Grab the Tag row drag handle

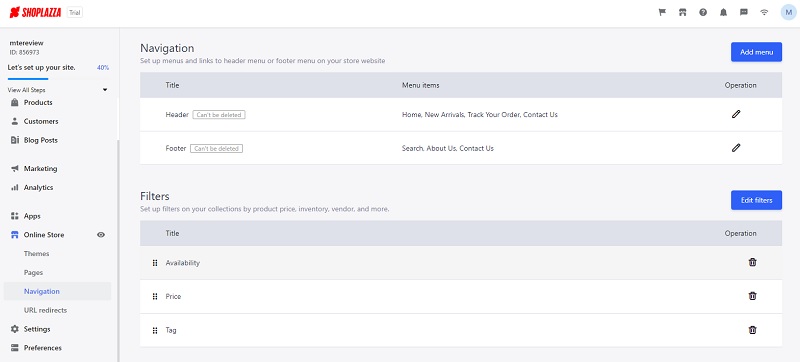pos(155,330)
